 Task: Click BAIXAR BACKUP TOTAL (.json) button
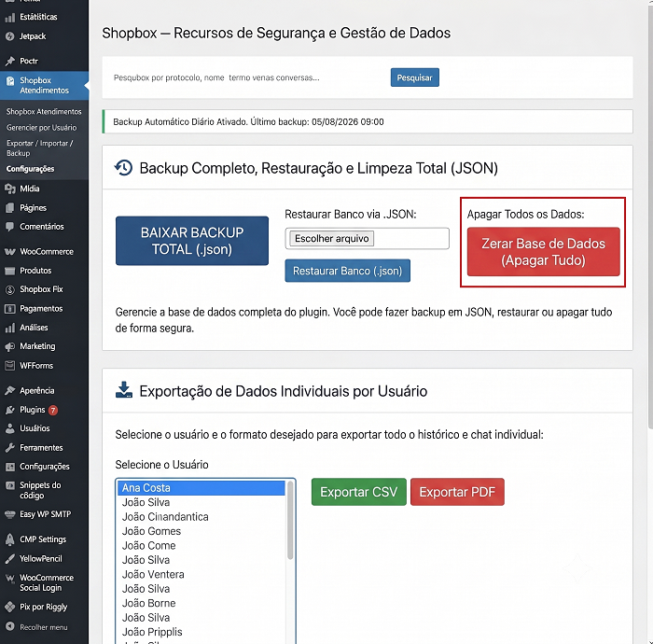coord(192,241)
